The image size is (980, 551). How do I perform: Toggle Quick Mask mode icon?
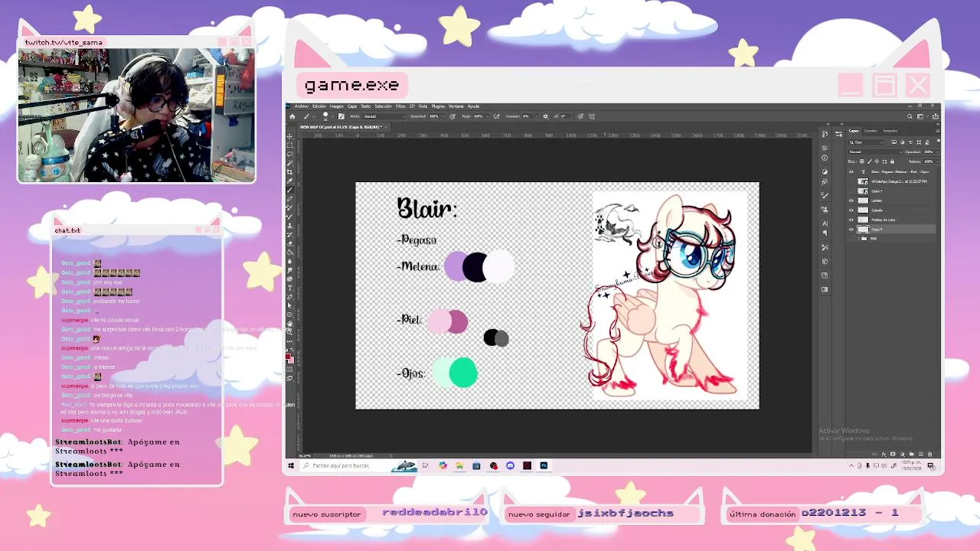click(x=289, y=369)
